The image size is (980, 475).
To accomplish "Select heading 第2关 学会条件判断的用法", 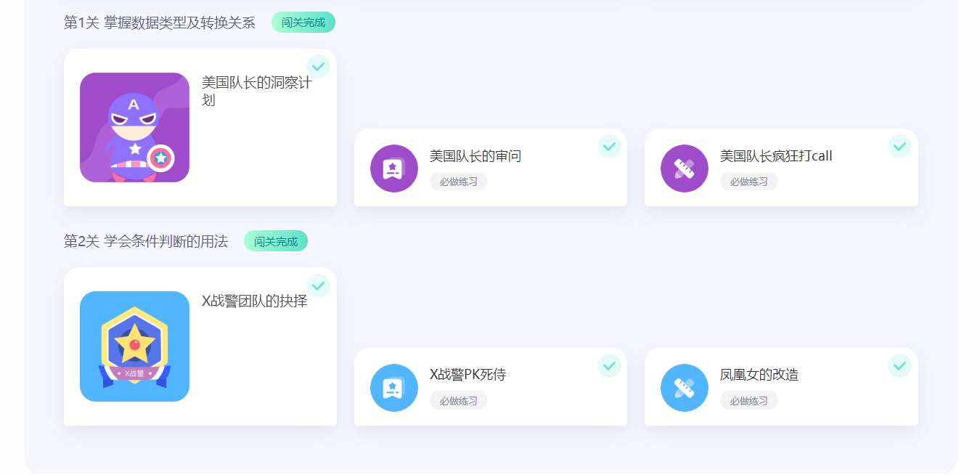I will [146, 241].
